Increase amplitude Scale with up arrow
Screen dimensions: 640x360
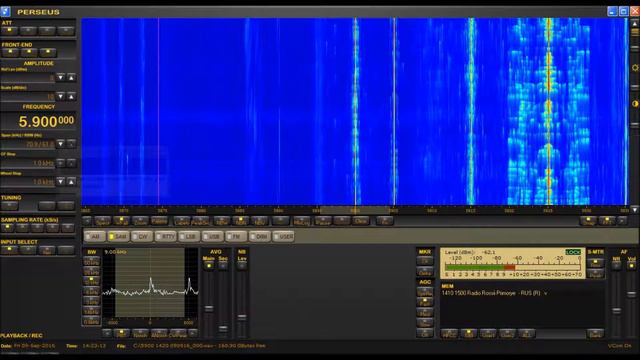[x=71, y=97]
